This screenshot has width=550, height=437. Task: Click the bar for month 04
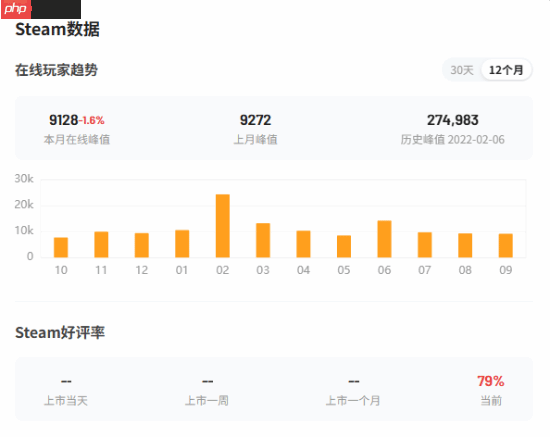[303, 244]
